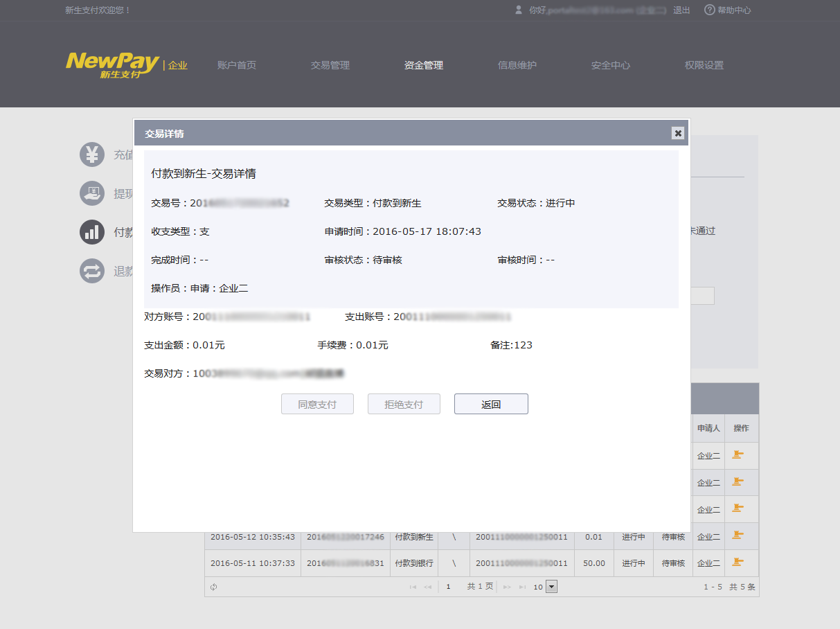The height and width of the screenshot is (629, 840).
Task: Open the 资金管理 navigation tab
Action: click(x=423, y=65)
